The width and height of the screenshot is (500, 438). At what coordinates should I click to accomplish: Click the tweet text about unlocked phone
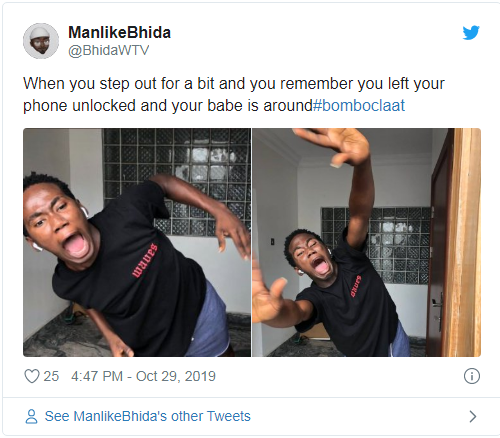tap(233, 94)
